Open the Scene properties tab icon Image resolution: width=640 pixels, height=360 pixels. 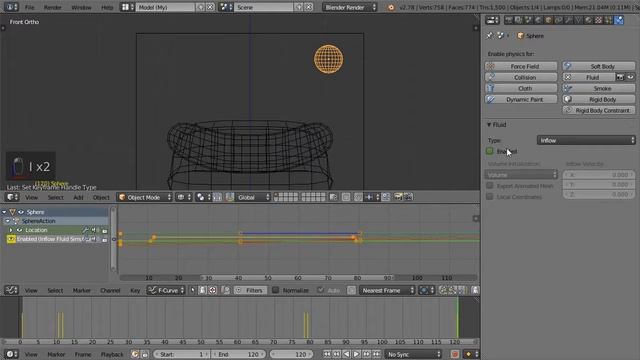tap(529, 20)
